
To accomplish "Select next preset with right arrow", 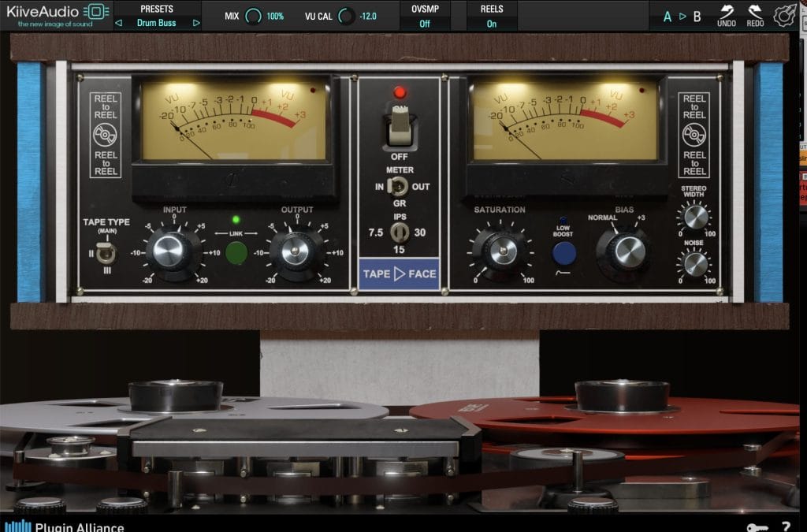I will [x=196, y=23].
